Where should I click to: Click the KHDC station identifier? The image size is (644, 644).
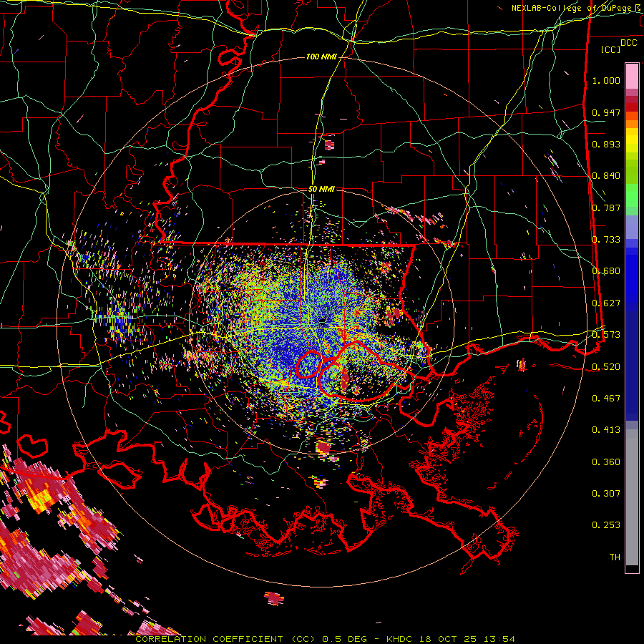[401, 639]
